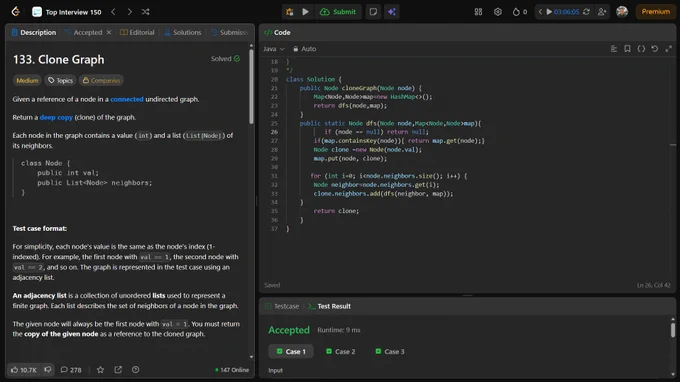This screenshot has height=382, width=680.
Task: Click code line number 26
Action: pyautogui.click(x=274, y=132)
